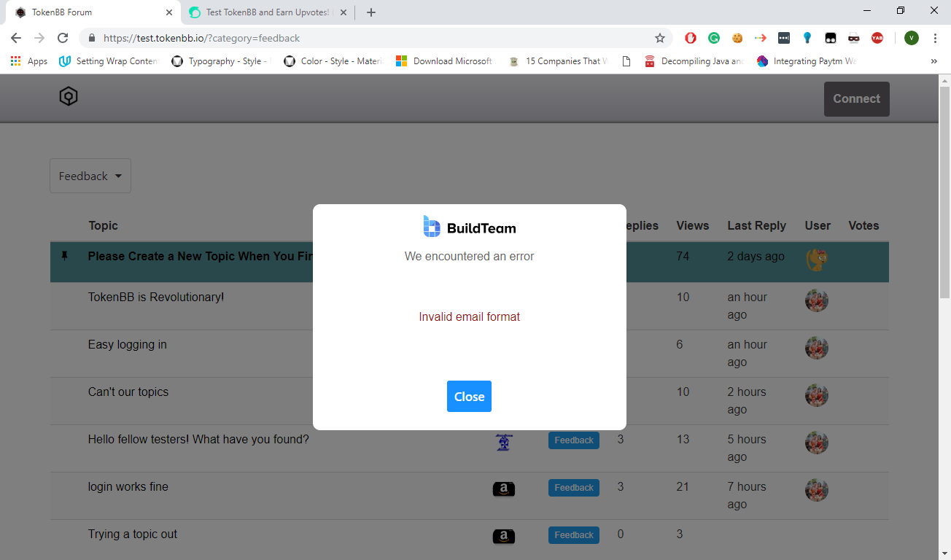Open the 15 Companies That bookmark
The height and width of the screenshot is (560, 951).
(x=559, y=61)
